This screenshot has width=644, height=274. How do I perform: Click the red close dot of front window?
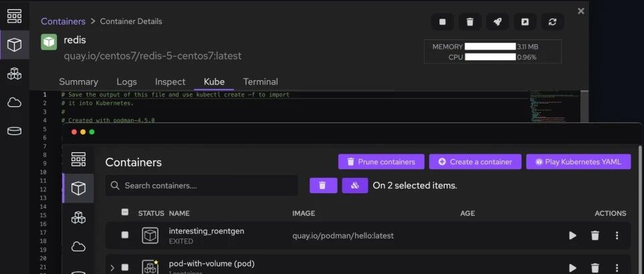point(74,132)
